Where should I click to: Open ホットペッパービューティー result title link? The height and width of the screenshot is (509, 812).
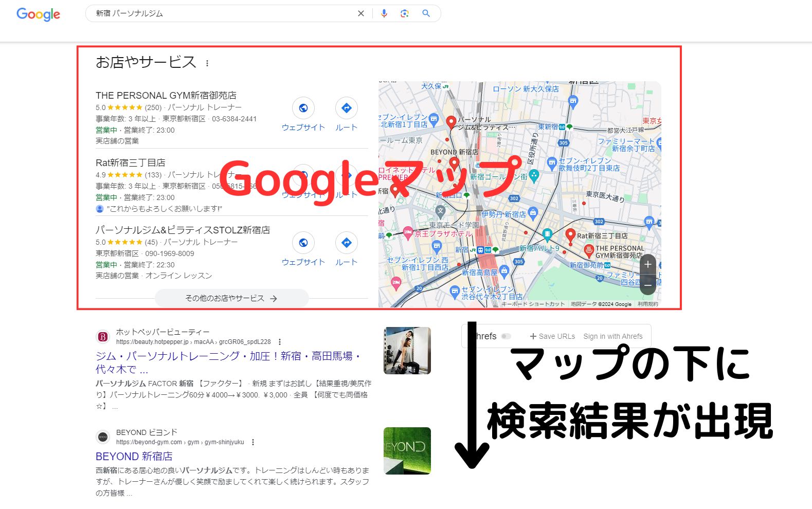(x=228, y=362)
